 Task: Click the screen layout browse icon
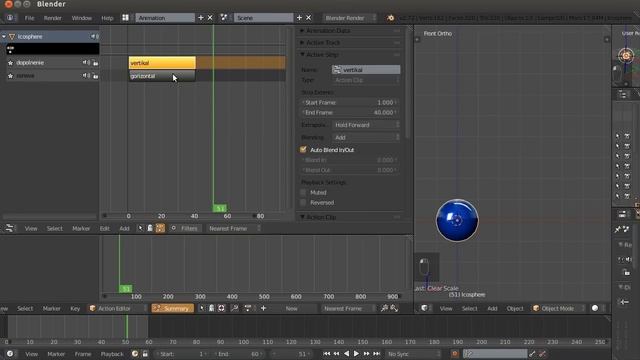(125, 18)
